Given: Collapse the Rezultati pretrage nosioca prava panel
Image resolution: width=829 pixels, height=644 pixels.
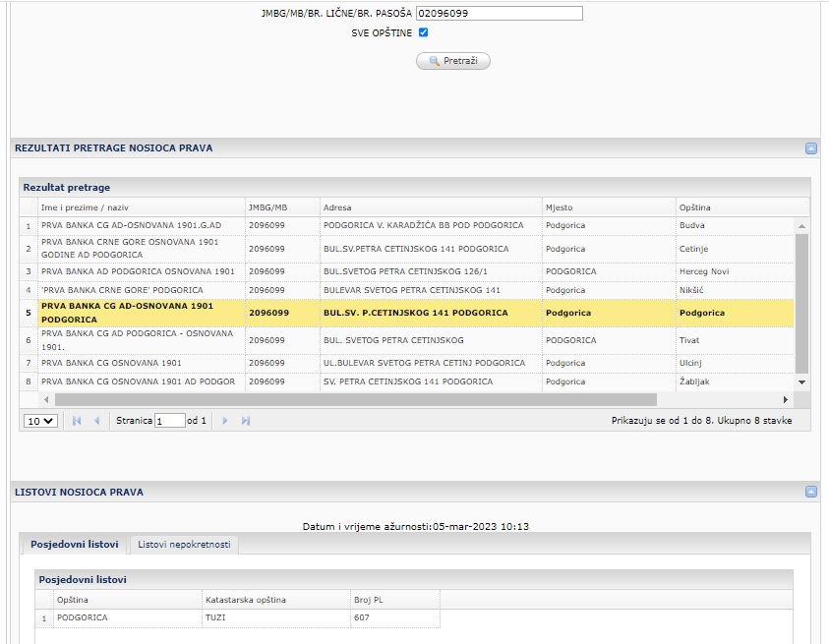Looking at the screenshot, I should pos(811,148).
